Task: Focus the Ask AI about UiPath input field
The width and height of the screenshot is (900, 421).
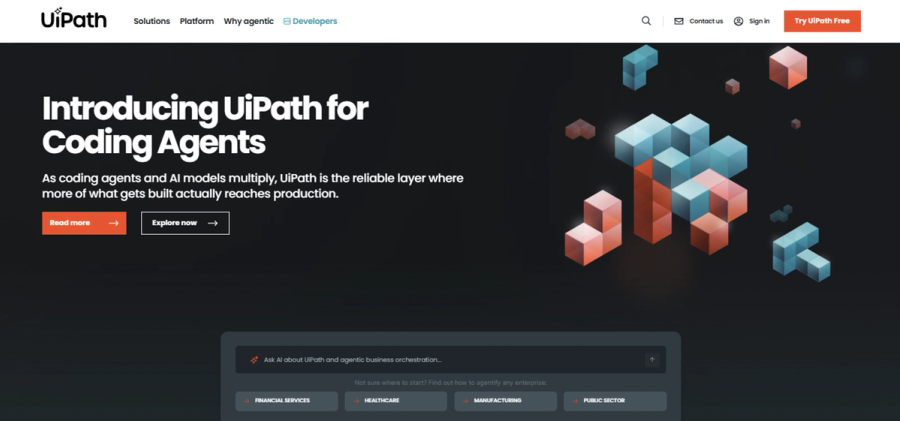Action: coord(451,360)
